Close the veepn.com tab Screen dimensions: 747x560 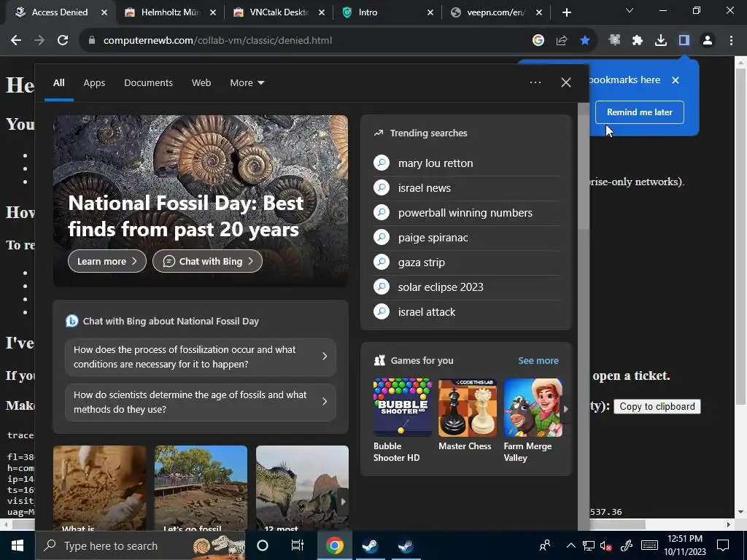pos(539,12)
